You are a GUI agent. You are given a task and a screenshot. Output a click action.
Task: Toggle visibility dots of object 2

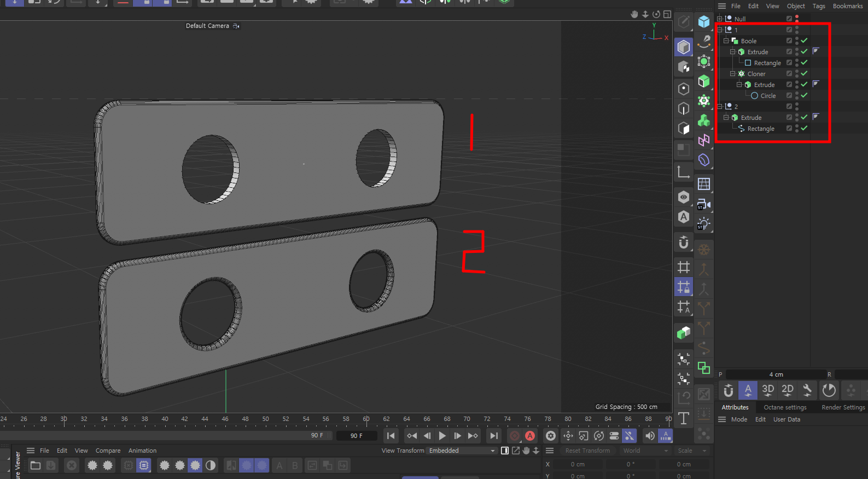coord(797,106)
